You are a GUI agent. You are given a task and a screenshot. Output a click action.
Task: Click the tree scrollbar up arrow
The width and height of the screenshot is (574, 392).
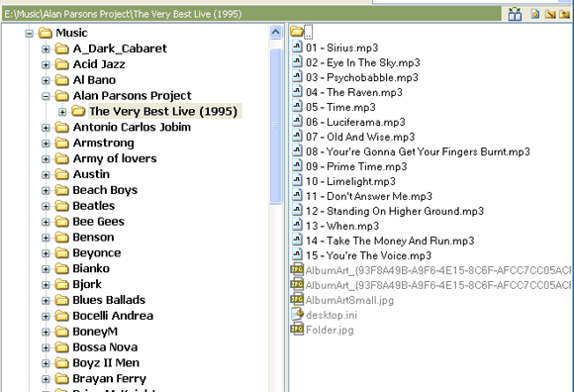[x=276, y=33]
